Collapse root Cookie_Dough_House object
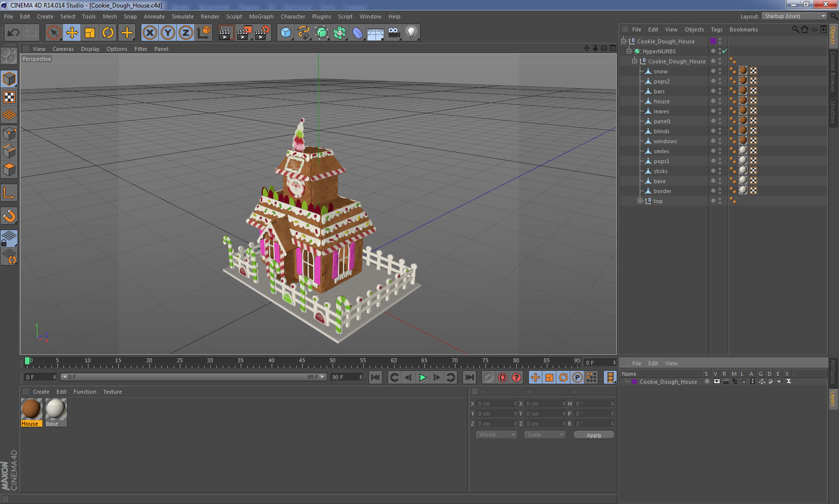The image size is (839, 504). (624, 41)
